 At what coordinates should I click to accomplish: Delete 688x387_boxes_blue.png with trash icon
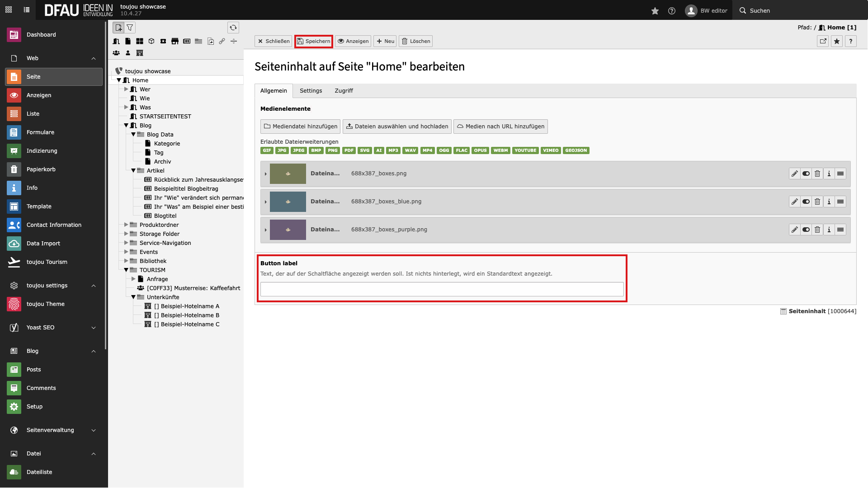pyautogui.click(x=817, y=202)
